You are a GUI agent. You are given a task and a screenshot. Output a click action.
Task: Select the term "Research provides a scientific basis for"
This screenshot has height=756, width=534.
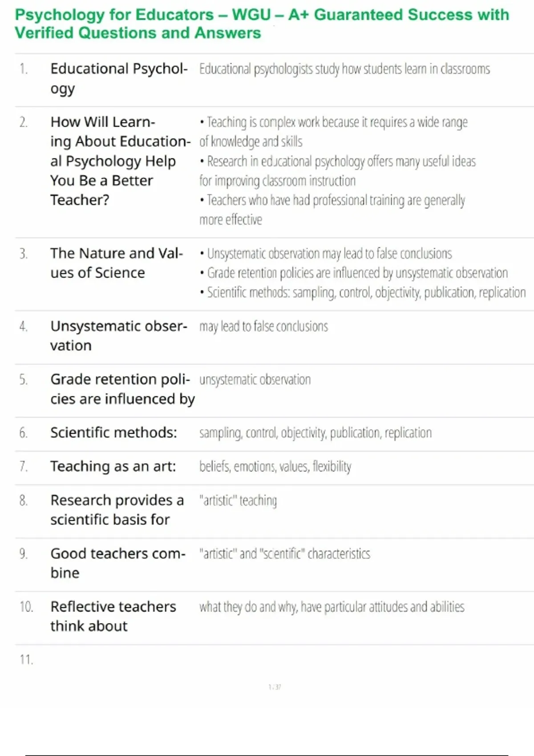(x=117, y=510)
